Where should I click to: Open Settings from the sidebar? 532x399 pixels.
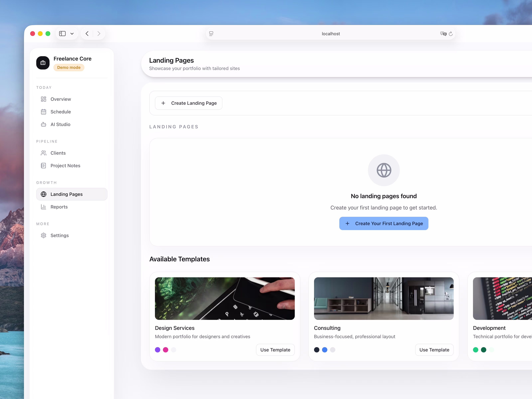click(59, 235)
